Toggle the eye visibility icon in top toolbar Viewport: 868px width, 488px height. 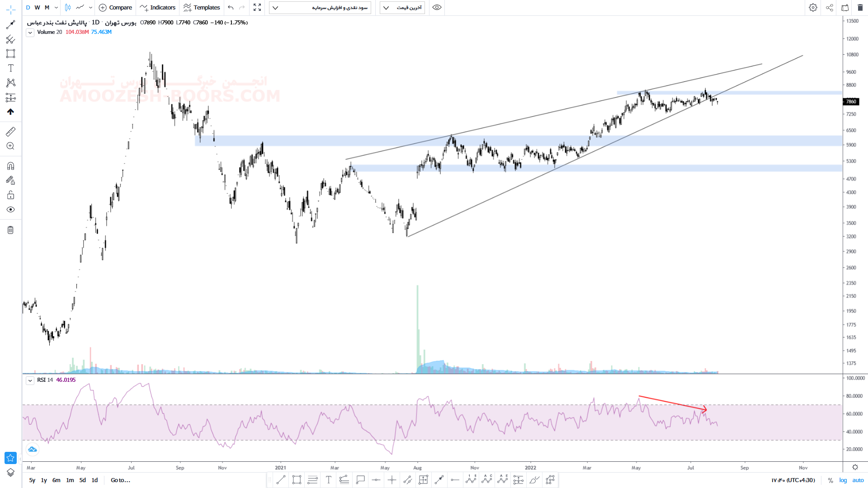coord(437,8)
